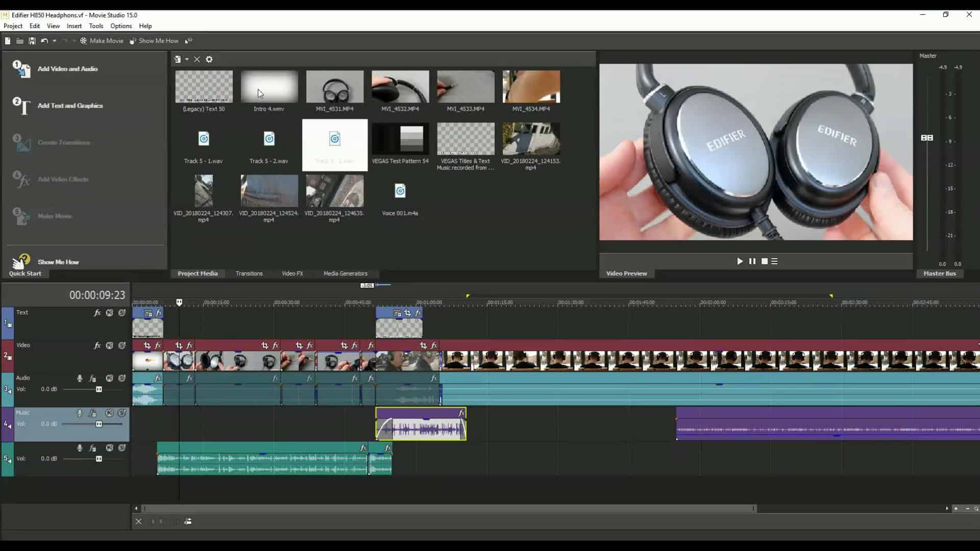Click the What's This help pointer icon

[188, 41]
